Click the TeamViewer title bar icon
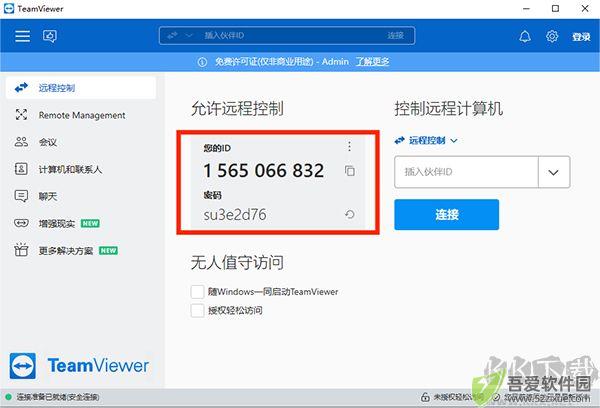Viewport: 600px width, 408px height. [x=8, y=8]
